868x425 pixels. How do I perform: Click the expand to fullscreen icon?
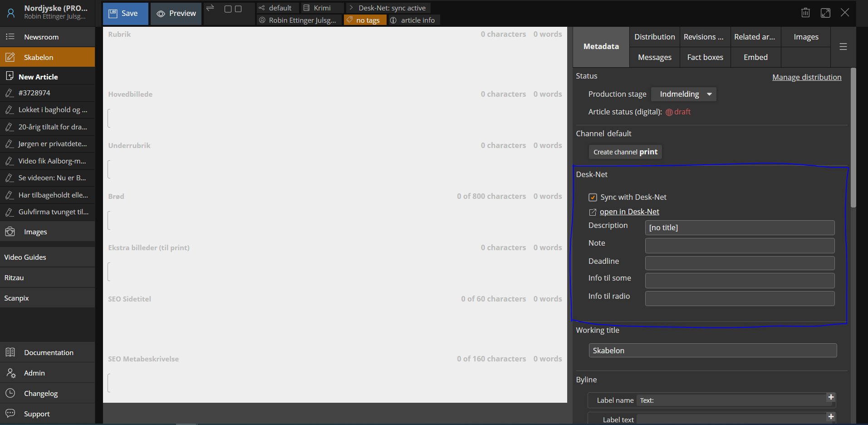click(x=825, y=13)
